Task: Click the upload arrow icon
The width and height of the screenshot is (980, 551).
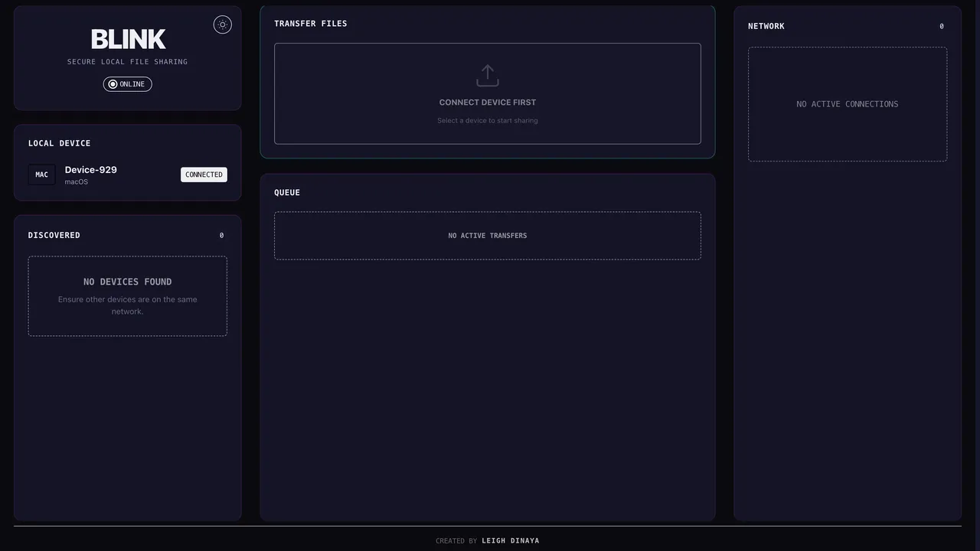Action: point(488,76)
